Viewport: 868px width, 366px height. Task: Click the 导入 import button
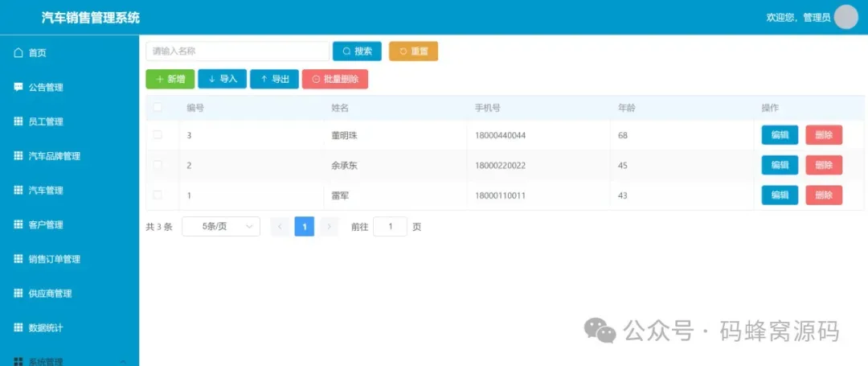click(x=223, y=79)
